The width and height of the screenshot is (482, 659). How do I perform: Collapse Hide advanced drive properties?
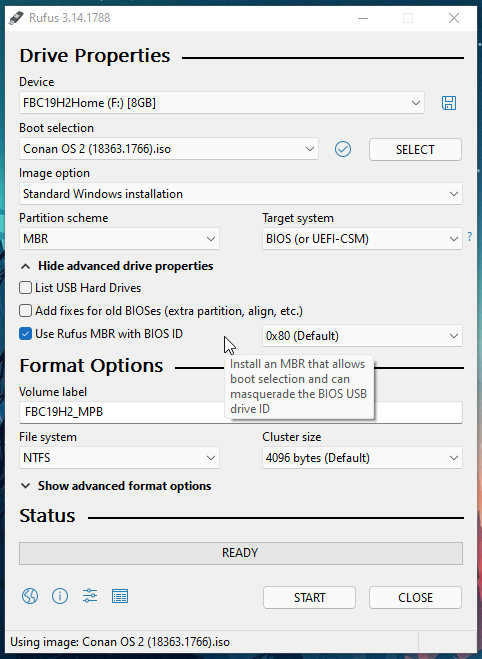pyautogui.click(x=117, y=266)
